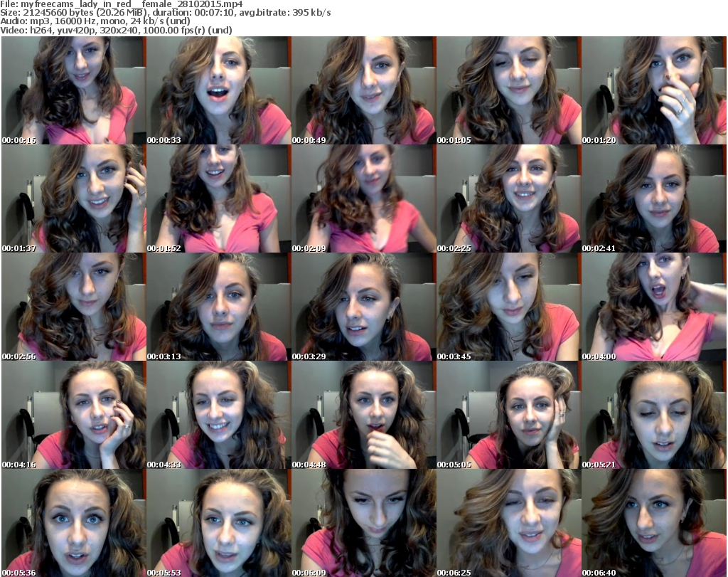Screen dimensions: 728x577
Task: Select the thumbnail stamped 00:01:05
Action: pos(509,90)
